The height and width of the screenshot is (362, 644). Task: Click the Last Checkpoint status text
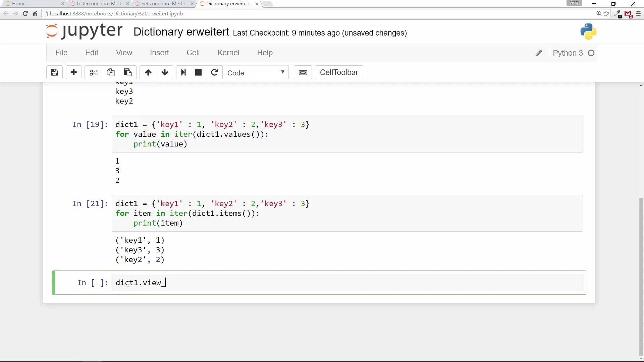(320, 33)
